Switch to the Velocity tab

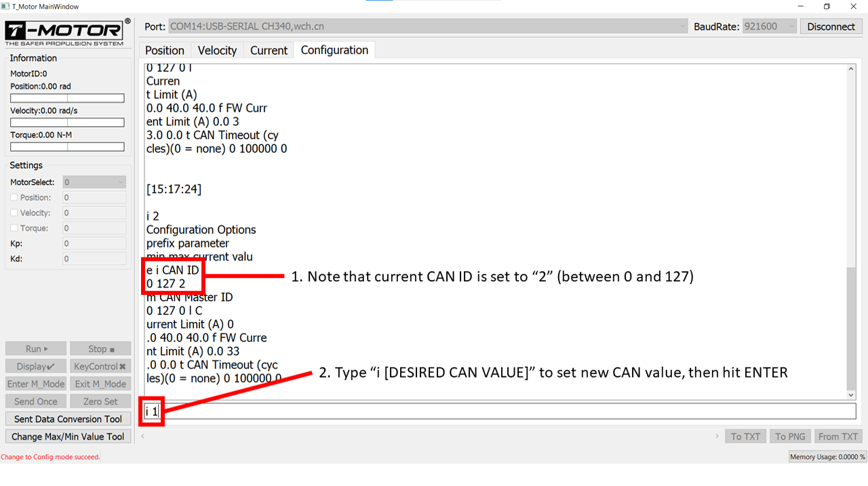217,50
